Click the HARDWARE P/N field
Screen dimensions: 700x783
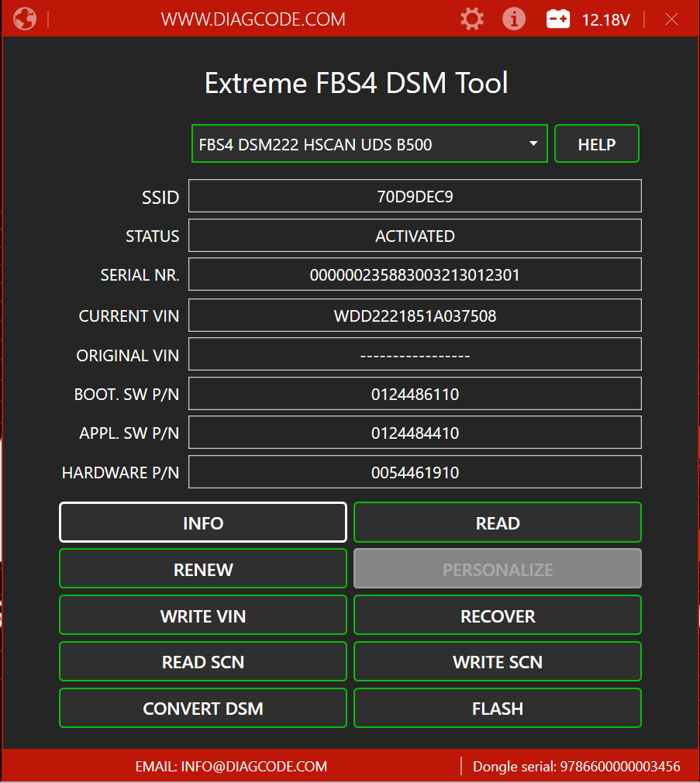(415, 472)
